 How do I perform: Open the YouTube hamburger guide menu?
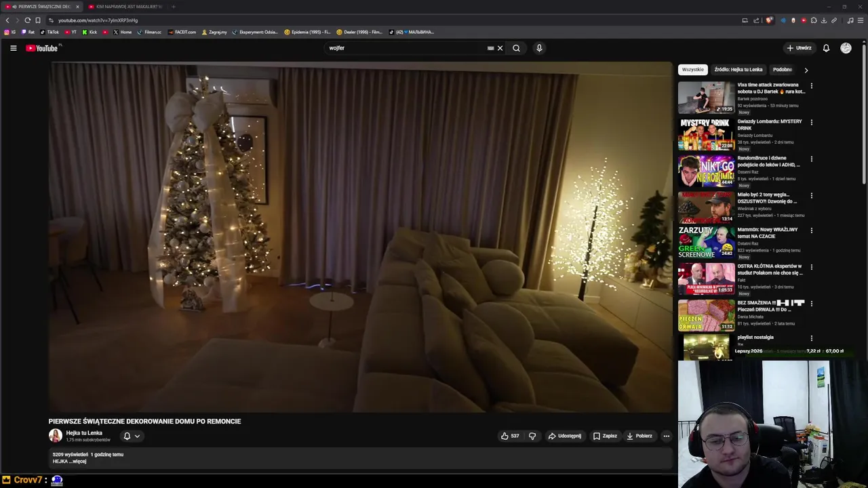tap(13, 48)
